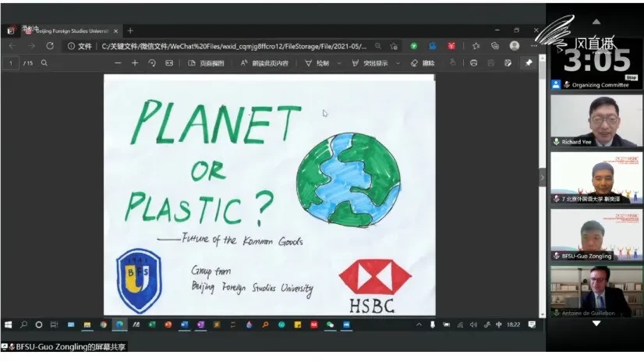The image size is (644, 362).
Task: Open the Favorites list icon
Action: (476, 46)
